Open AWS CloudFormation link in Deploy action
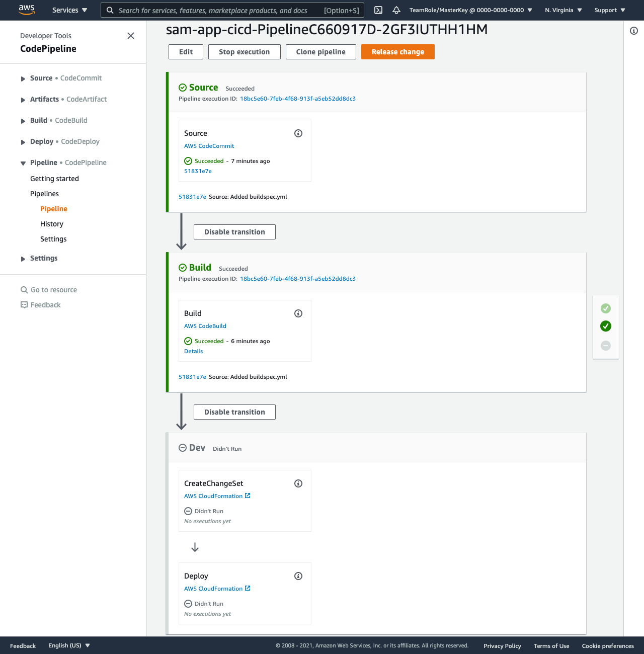644x654 pixels. tap(213, 589)
